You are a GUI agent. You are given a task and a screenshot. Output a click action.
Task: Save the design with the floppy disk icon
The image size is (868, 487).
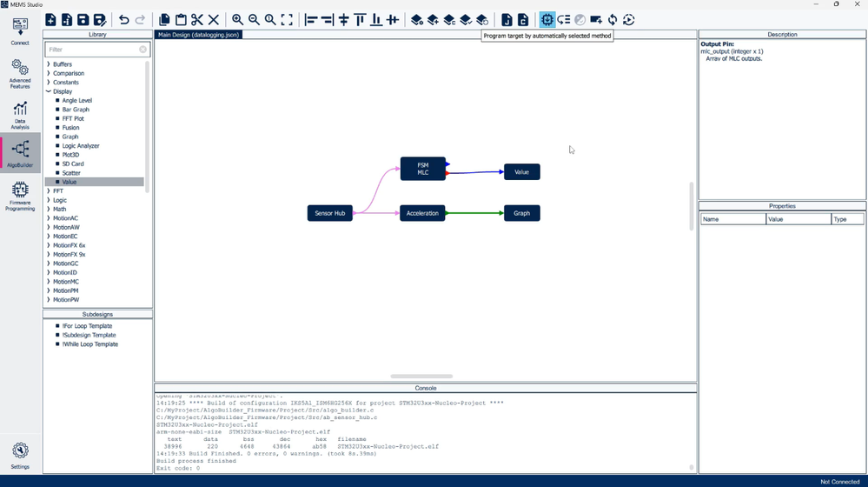[x=83, y=20]
